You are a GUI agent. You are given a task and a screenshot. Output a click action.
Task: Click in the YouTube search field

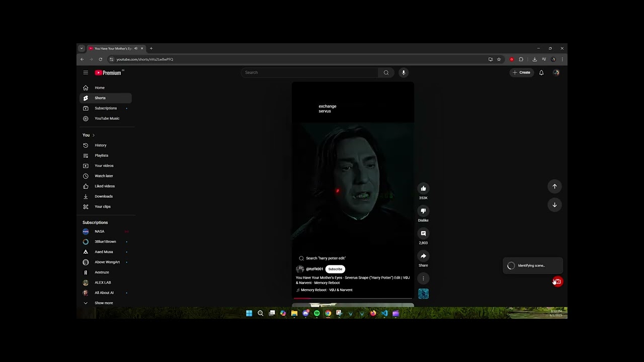point(309,72)
